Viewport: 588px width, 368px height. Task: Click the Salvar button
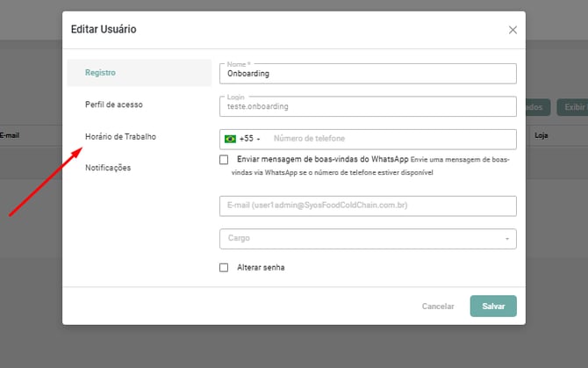click(x=492, y=307)
